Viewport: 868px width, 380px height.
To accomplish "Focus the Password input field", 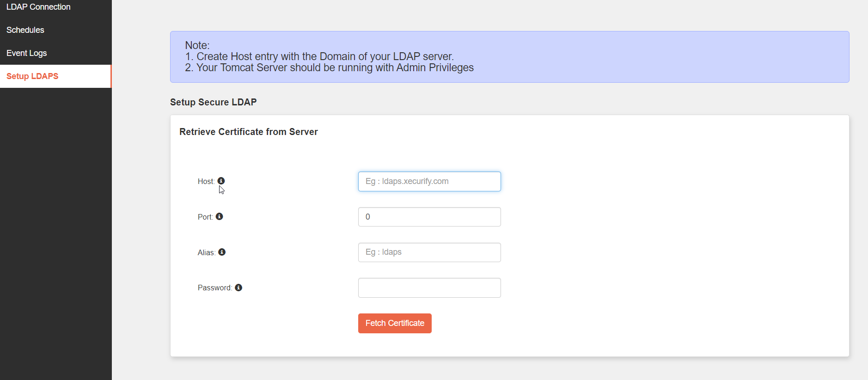I will (429, 288).
